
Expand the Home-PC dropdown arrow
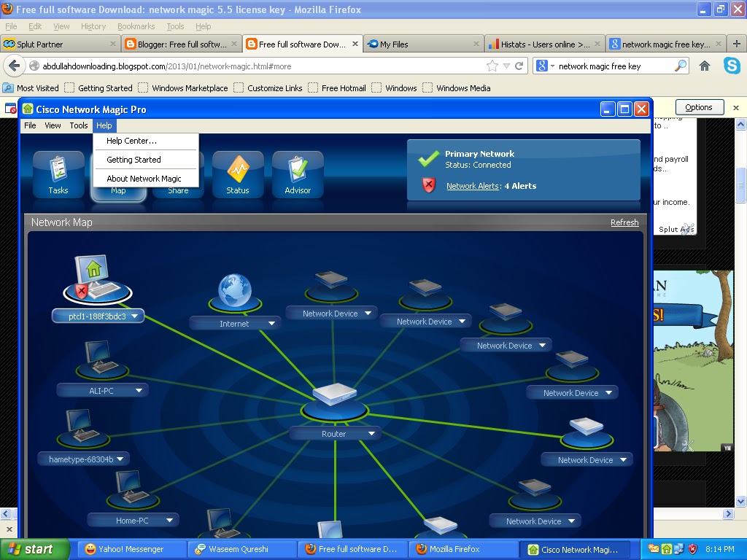pyautogui.click(x=169, y=521)
